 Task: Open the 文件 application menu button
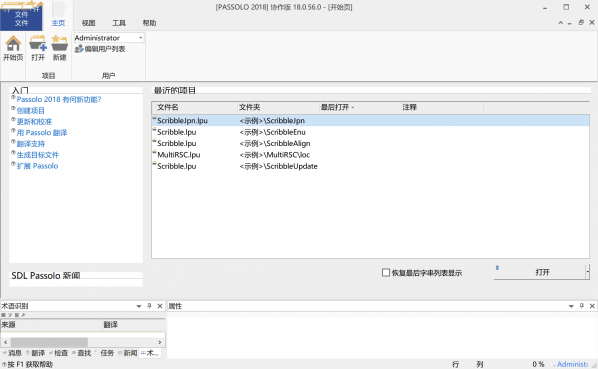[x=21, y=18]
